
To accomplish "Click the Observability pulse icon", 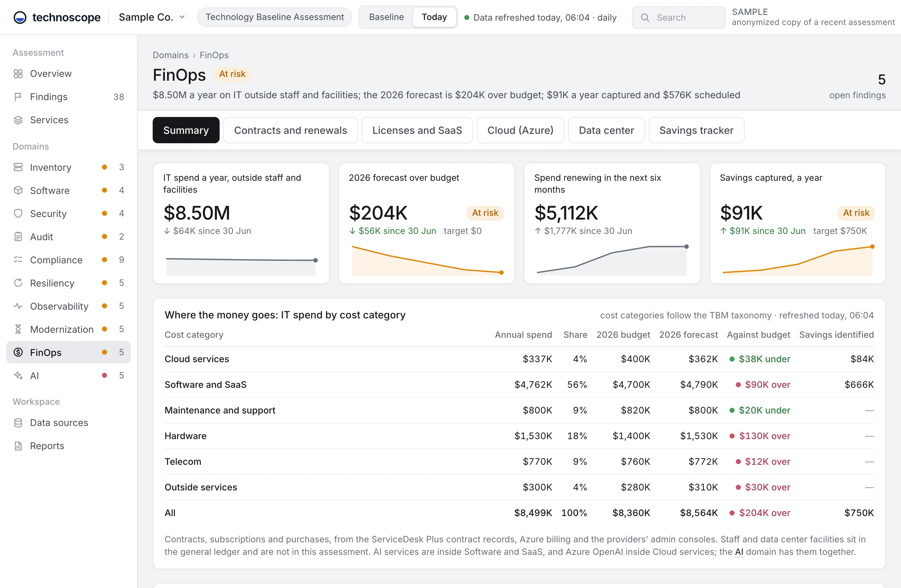I will pos(18,306).
